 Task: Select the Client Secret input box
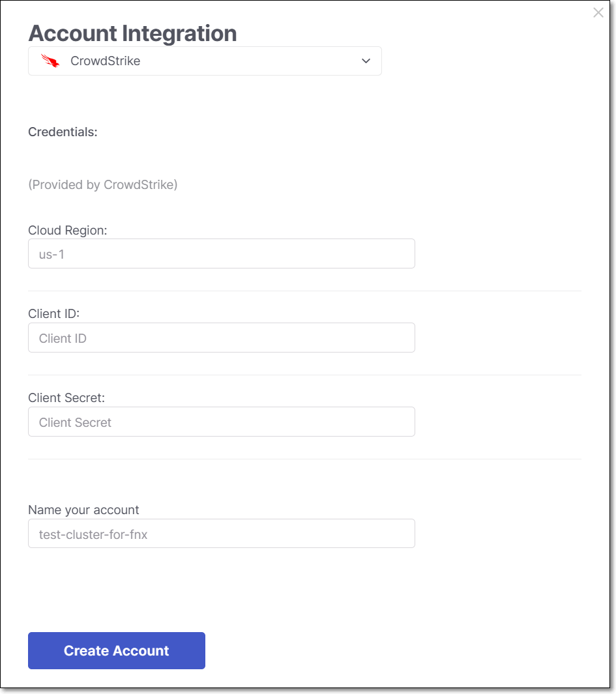pyautogui.click(x=222, y=422)
